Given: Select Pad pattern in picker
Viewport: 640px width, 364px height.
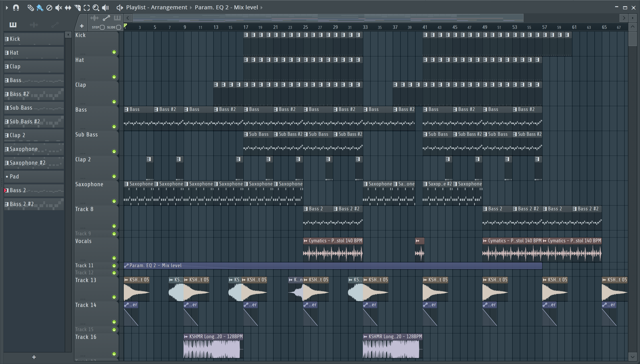Looking at the screenshot, I should click(x=34, y=176).
